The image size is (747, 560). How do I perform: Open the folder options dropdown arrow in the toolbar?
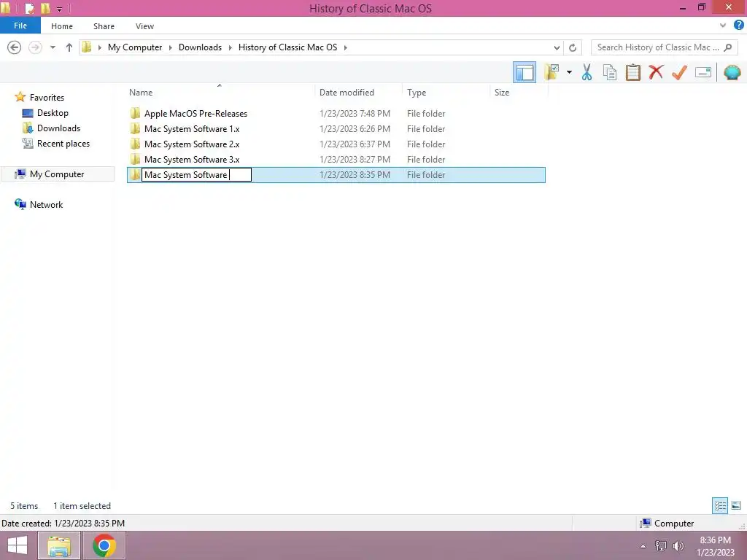[569, 72]
